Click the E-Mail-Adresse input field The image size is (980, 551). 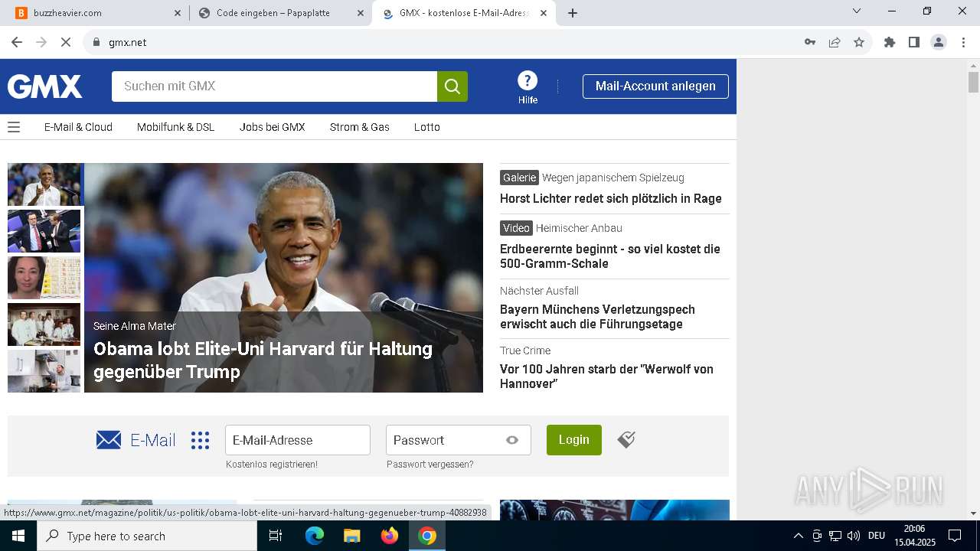[x=298, y=440]
